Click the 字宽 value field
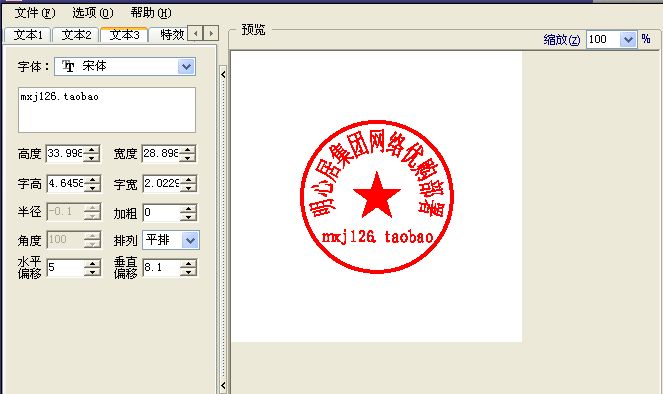This screenshot has width=663, height=394. [161, 183]
